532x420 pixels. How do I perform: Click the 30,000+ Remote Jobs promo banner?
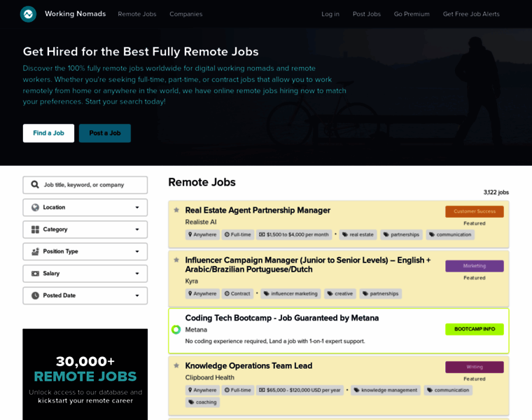click(x=85, y=374)
